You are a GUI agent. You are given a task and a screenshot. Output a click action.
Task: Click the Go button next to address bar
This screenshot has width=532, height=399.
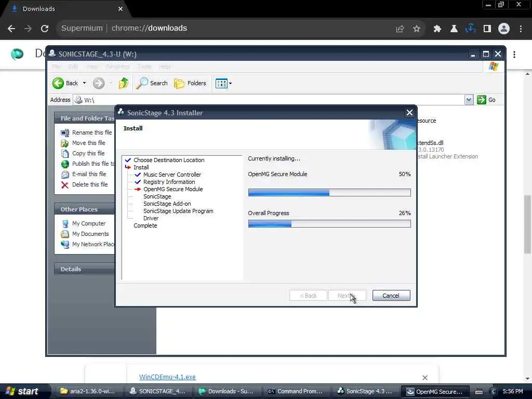point(486,100)
